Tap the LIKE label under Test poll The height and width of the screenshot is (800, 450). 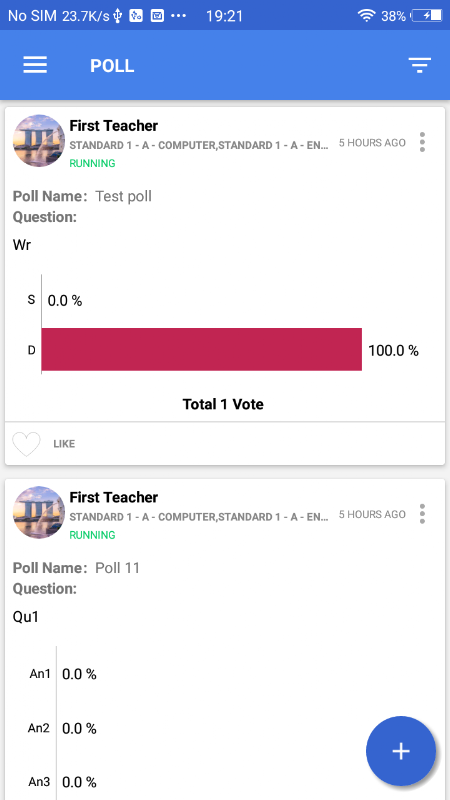click(64, 444)
